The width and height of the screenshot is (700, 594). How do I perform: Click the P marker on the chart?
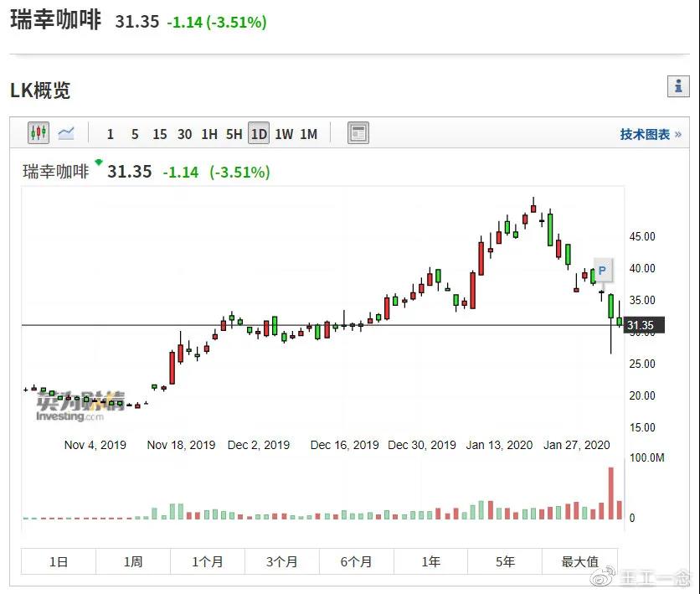(x=602, y=271)
